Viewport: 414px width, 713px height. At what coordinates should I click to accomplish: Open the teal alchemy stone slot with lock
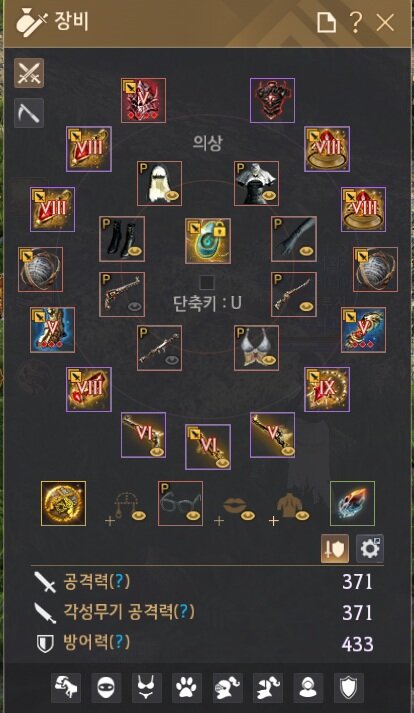coord(208,241)
